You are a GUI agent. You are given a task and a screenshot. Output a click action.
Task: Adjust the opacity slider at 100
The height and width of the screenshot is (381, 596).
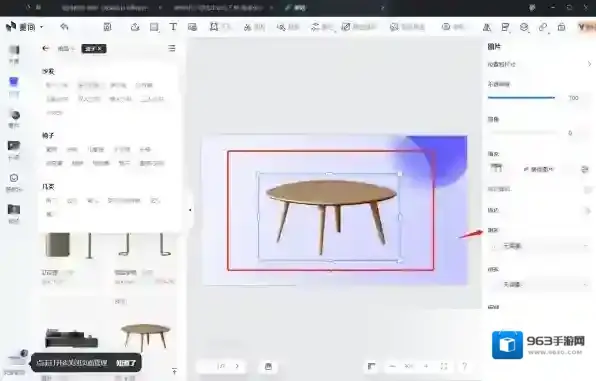(521, 98)
